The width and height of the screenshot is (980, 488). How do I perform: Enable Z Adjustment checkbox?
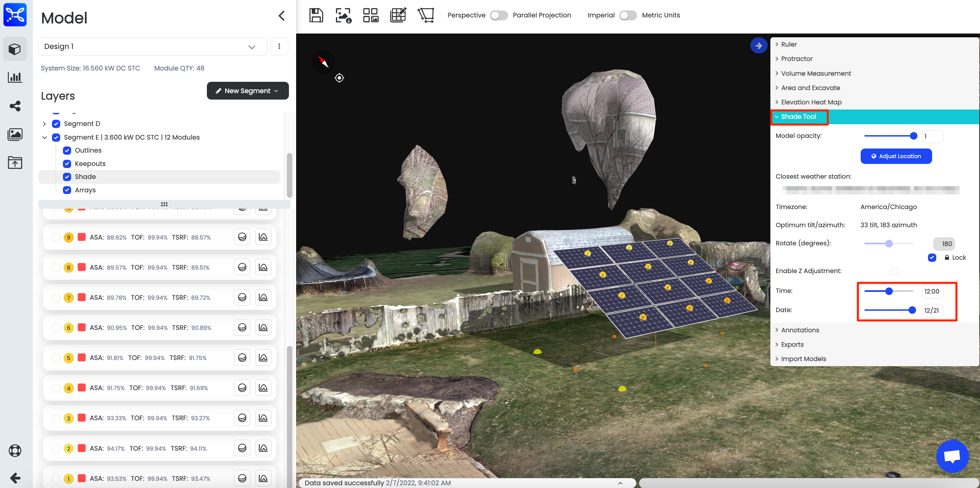pyautogui.click(x=895, y=271)
